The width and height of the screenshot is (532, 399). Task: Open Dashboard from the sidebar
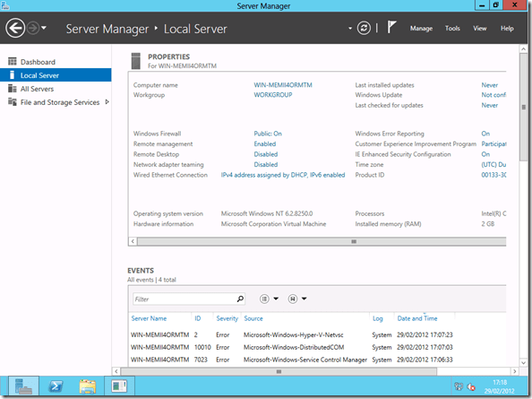38,62
